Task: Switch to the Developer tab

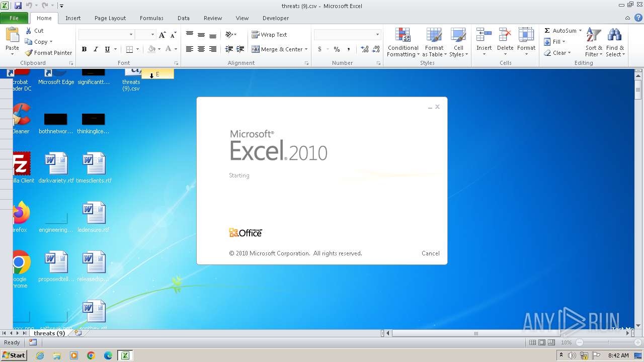Action: point(276,18)
